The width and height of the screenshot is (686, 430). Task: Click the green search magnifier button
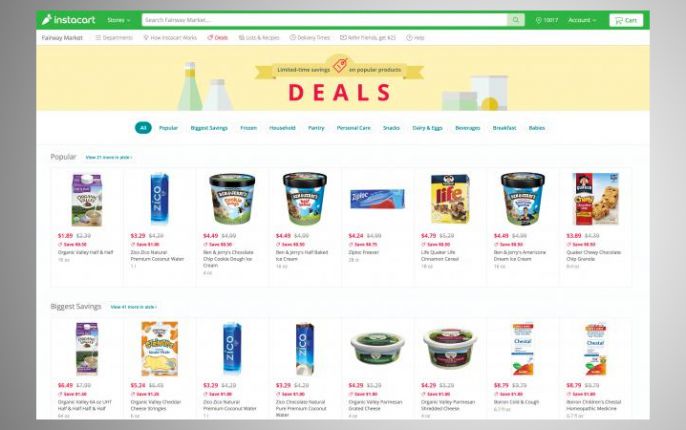(x=516, y=20)
